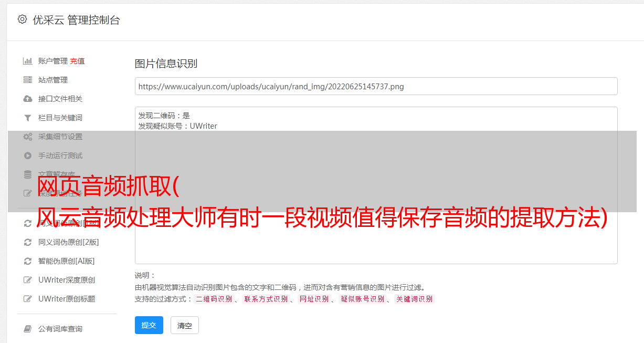Click the 联系方式识别 tag
Screen dimensions: 644x343
[x=266, y=299]
